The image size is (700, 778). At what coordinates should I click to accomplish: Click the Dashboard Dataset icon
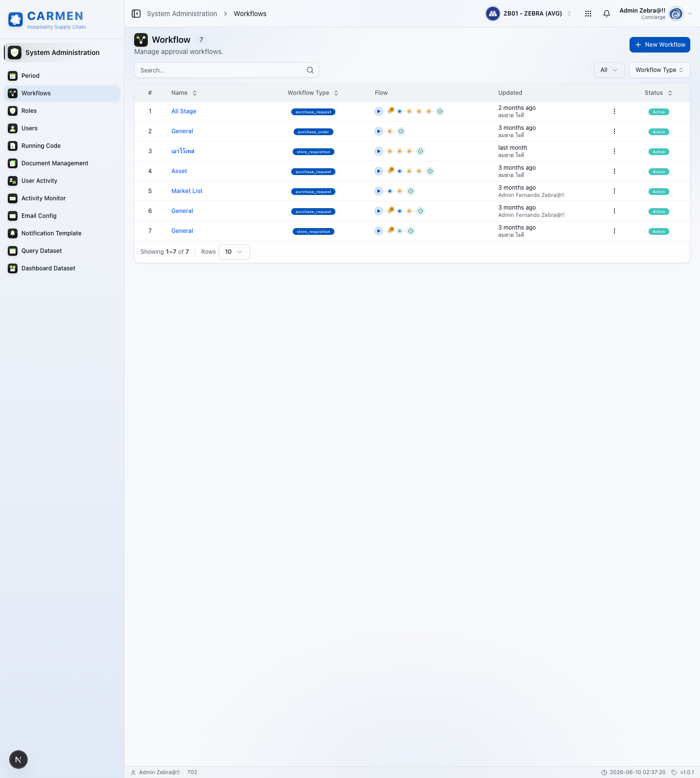pyautogui.click(x=13, y=268)
